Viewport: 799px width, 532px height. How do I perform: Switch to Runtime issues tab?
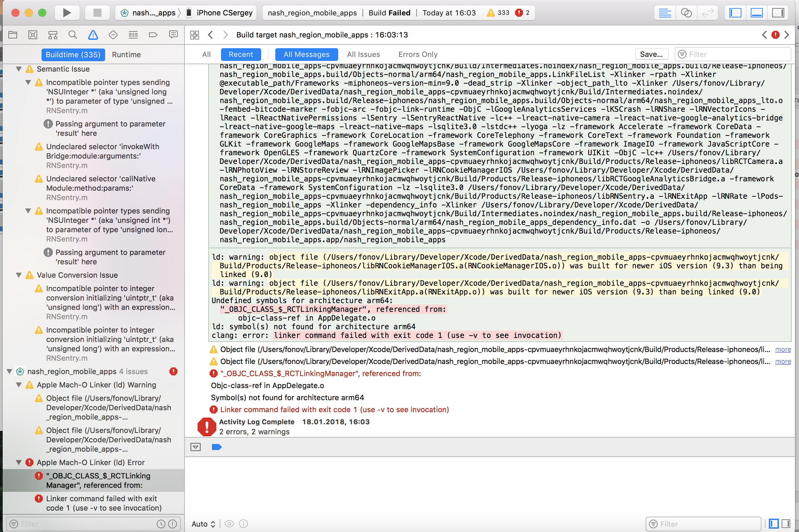coord(126,55)
